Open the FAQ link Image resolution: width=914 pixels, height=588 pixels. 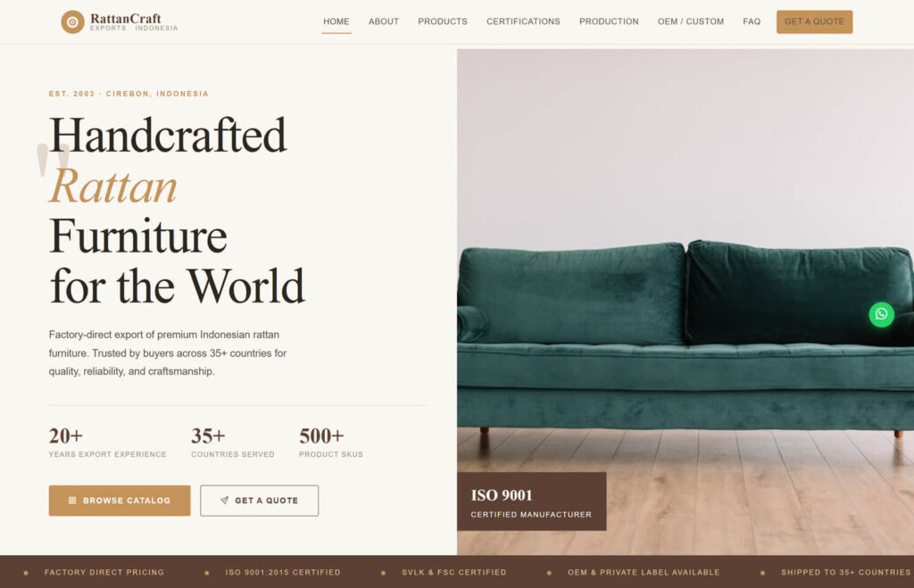point(752,21)
